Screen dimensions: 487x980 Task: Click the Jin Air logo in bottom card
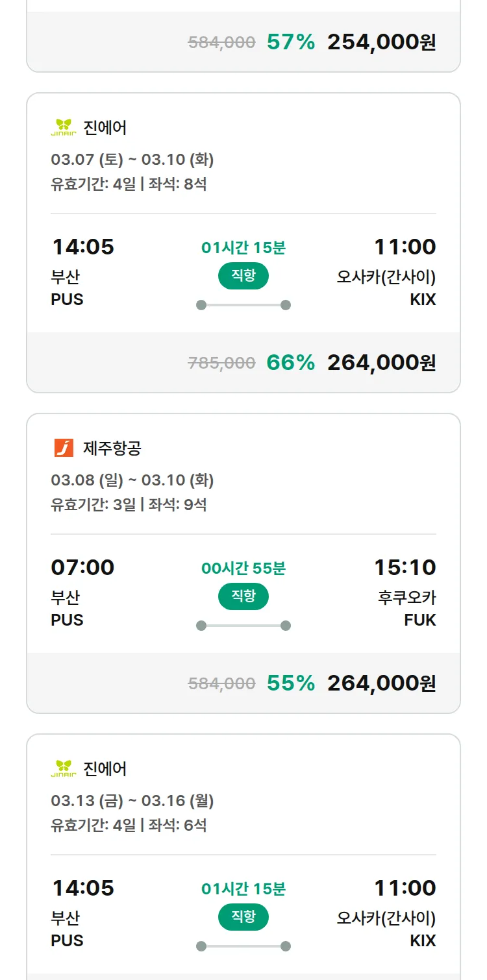(x=64, y=768)
